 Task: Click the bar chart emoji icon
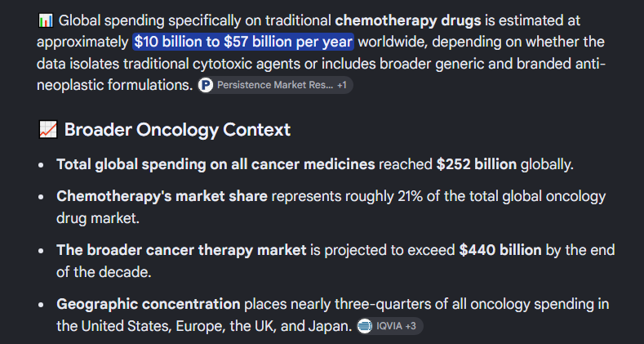tap(45, 20)
